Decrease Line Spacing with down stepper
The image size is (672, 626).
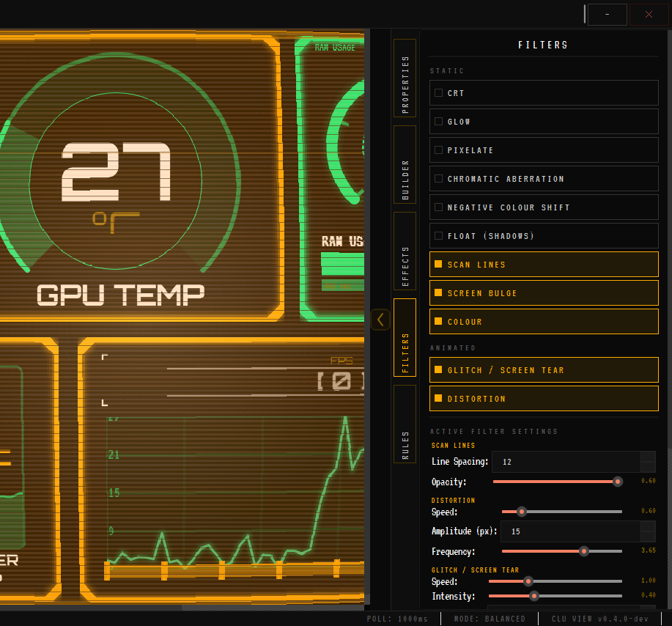[x=648, y=467]
